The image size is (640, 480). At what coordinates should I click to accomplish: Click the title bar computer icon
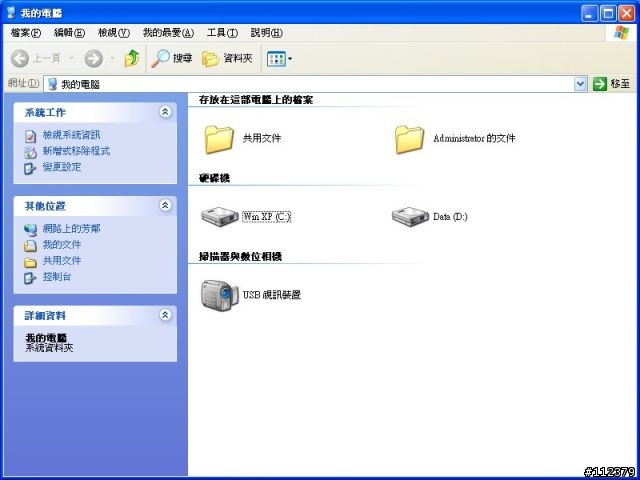11,13
